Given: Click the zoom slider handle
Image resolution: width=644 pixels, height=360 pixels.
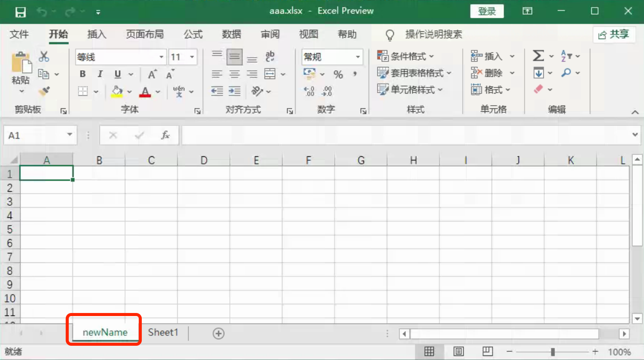Looking at the screenshot, I should 553,351.
